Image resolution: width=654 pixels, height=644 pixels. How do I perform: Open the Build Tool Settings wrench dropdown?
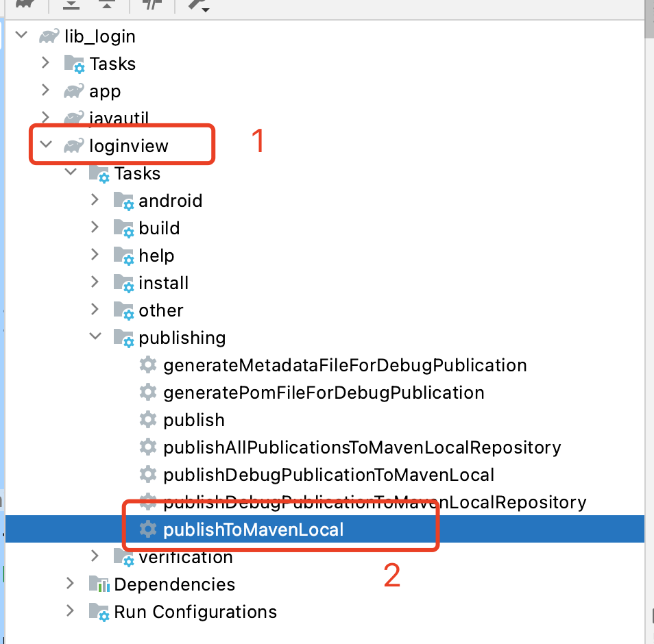[x=199, y=5]
